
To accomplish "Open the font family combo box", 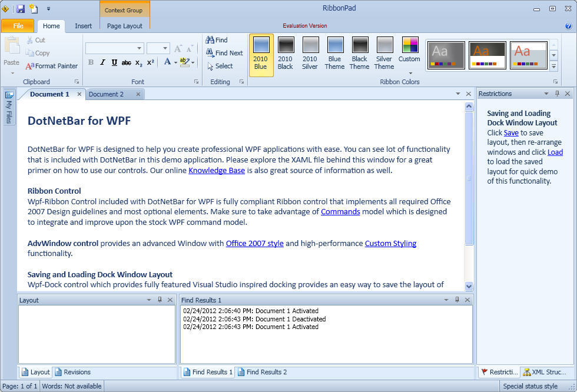I will (x=114, y=48).
